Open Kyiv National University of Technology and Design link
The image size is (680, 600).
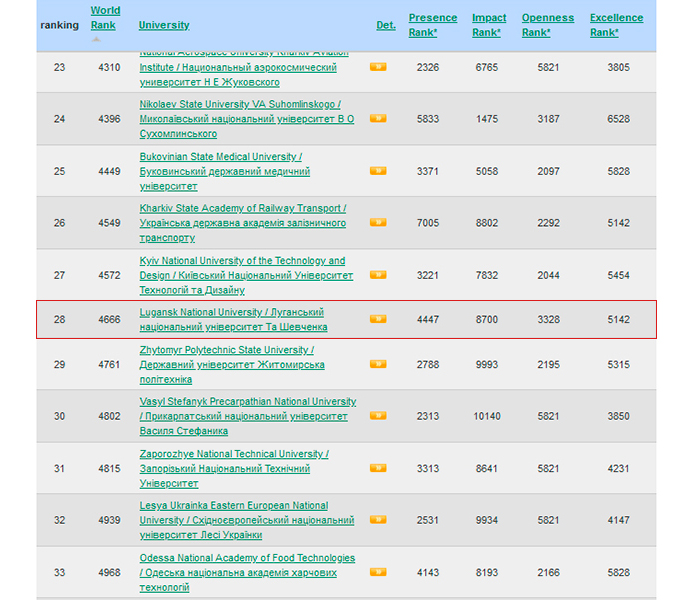coord(246,275)
